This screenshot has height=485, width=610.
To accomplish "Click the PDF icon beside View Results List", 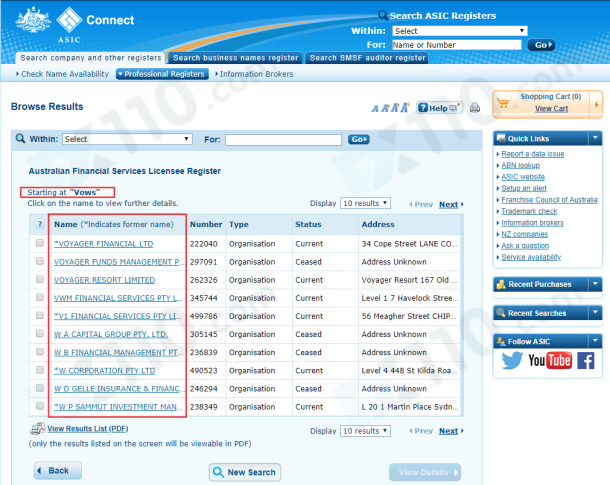I will [37, 429].
